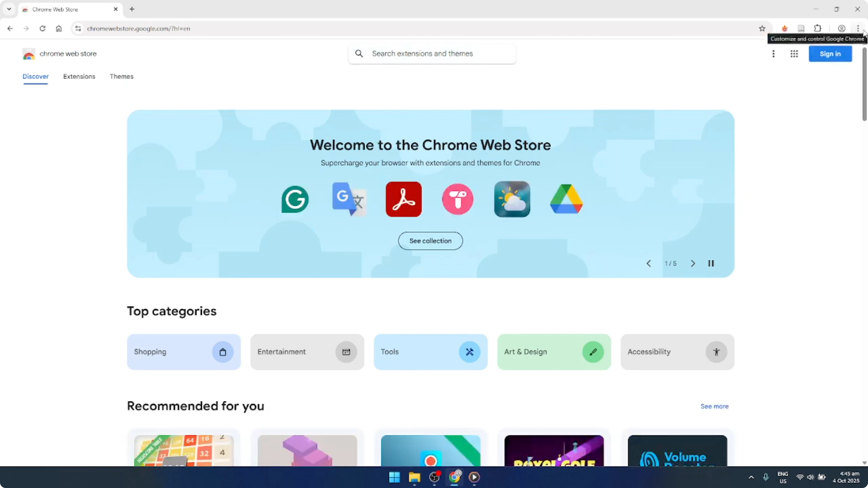
Task: Open the OBS-style taskbar app icon
Action: point(434,477)
